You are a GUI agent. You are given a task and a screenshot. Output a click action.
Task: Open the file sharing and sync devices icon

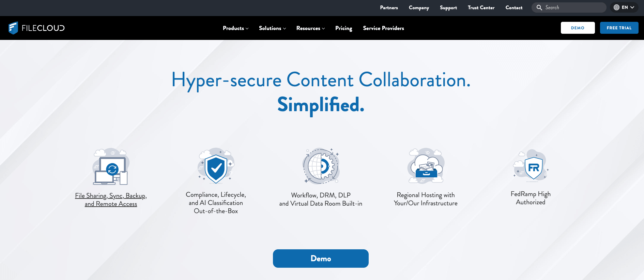click(x=111, y=166)
